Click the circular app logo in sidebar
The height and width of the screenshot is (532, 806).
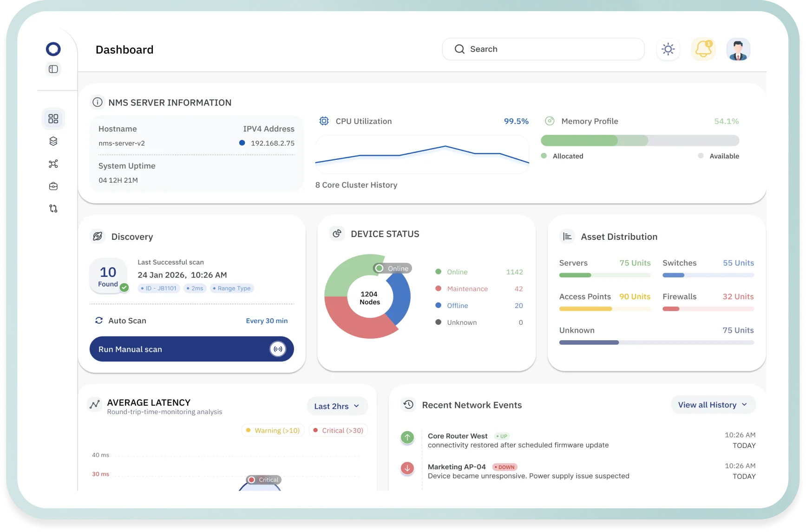pyautogui.click(x=53, y=49)
